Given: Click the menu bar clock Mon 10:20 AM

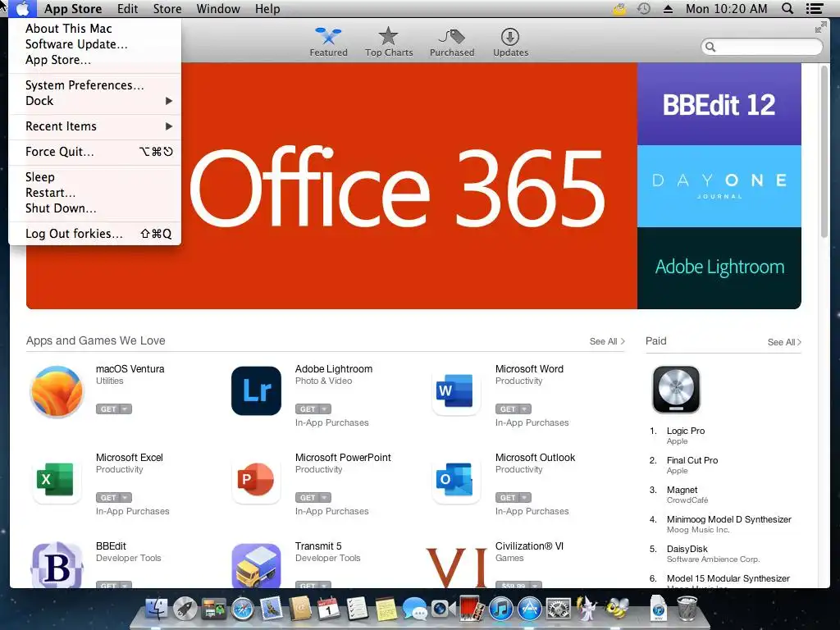Looking at the screenshot, I should pos(727,8).
